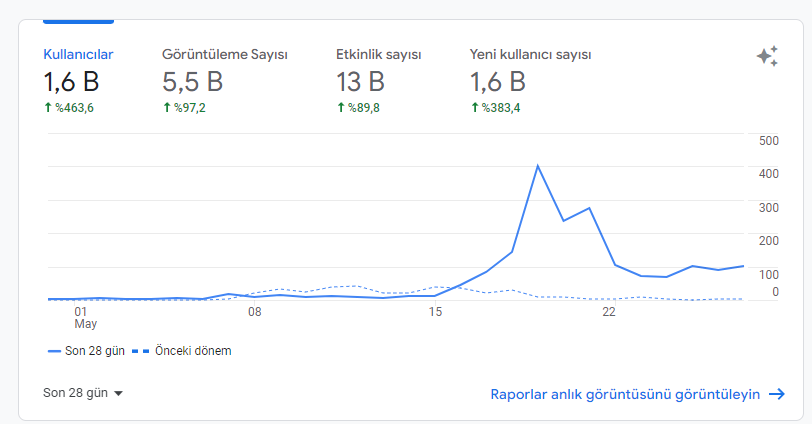Click the Önceki dönem legend label

[193, 351]
